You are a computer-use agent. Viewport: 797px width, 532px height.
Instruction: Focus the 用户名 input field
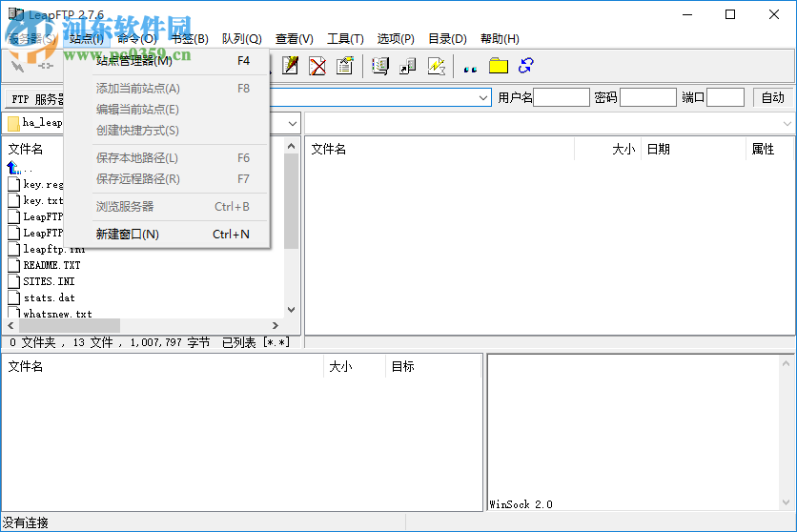pyautogui.click(x=562, y=97)
